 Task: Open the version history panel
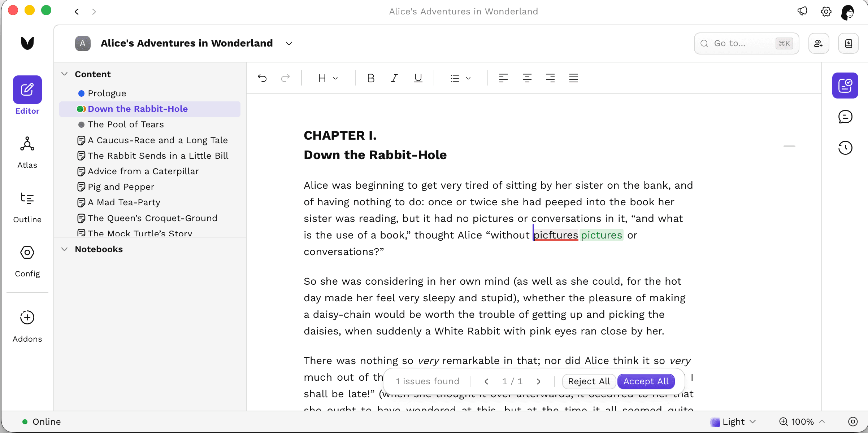(x=845, y=148)
